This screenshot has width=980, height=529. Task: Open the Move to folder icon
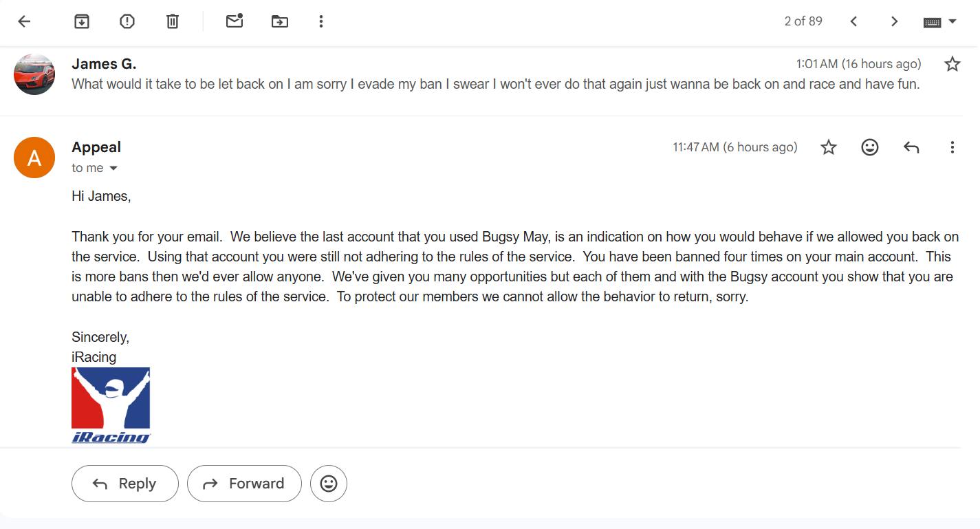280,21
